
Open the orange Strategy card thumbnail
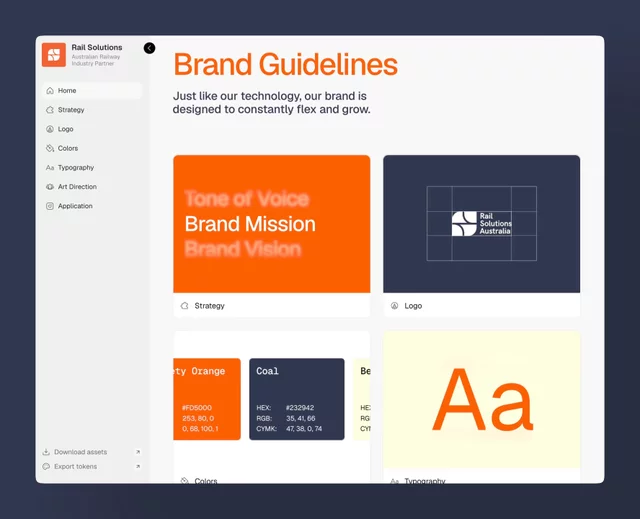[272, 224]
